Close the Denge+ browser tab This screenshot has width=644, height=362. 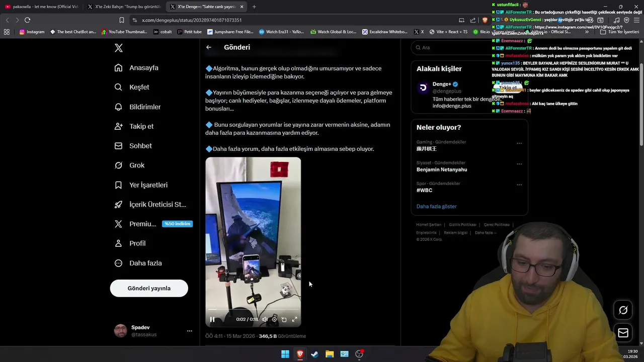[242, 7]
